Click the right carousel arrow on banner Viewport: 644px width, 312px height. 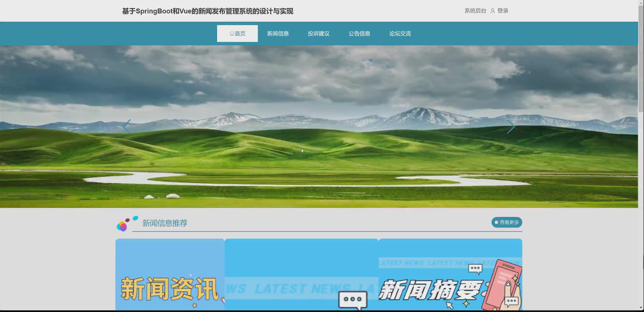point(511,126)
